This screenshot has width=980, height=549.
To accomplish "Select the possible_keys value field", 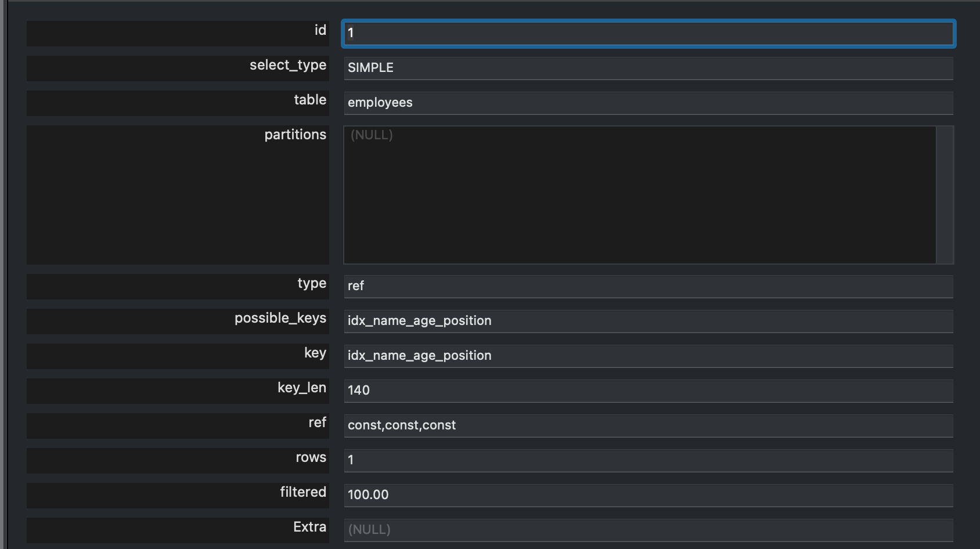I will 648,321.
